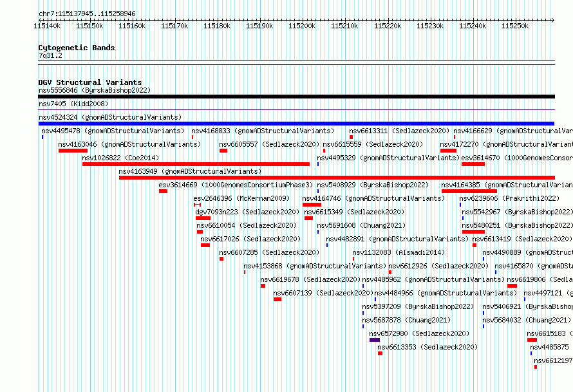
Task: Click the red nsv1026822 variant bar
Action: [196, 164]
